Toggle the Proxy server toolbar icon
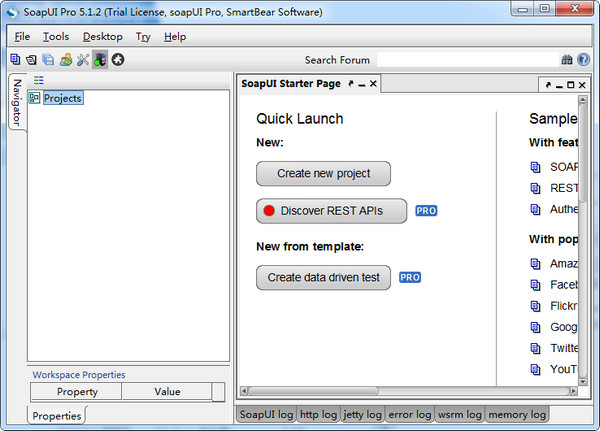The image size is (600, 431). pyautogui.click(x=100, y=59)
